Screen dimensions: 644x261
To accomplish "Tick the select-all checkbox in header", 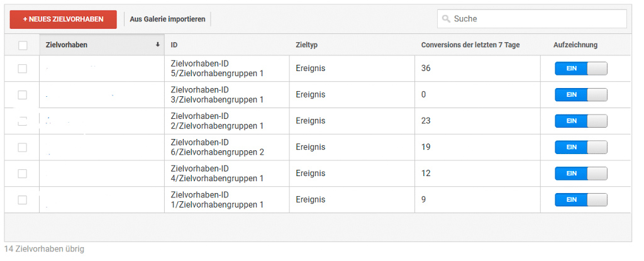I will (x=23, y=45).
